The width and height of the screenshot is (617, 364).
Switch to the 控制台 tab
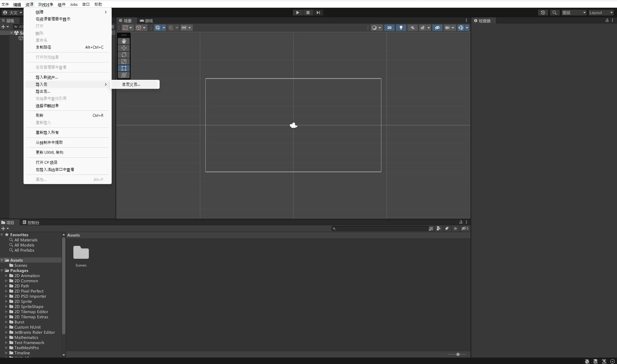31,222
